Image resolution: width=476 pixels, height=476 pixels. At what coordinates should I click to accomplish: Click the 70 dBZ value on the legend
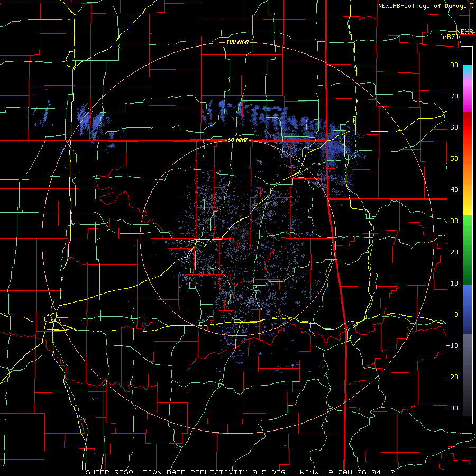tap(454, 96)
